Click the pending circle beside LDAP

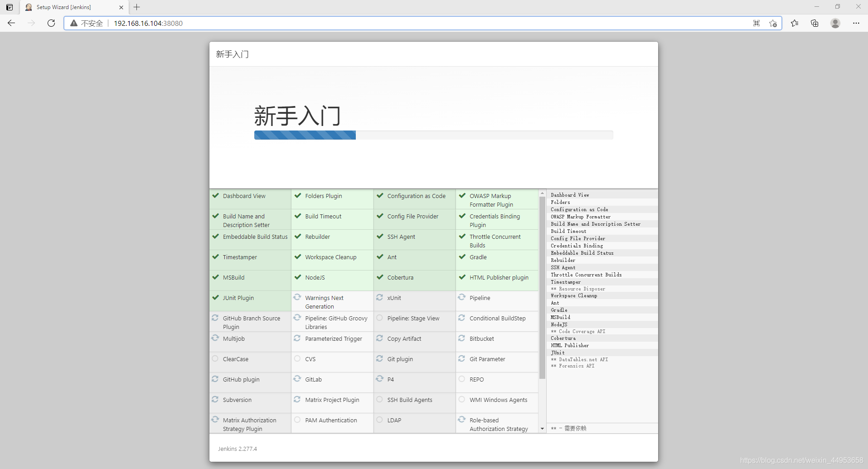(x=380, y=420)
